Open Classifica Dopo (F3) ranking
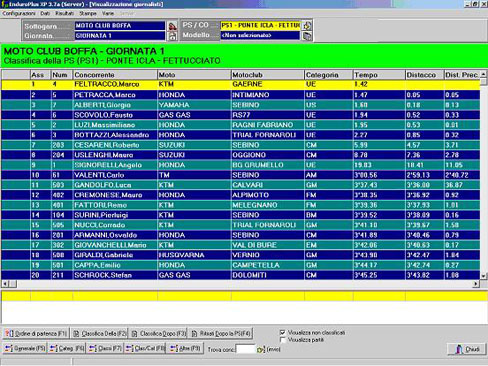 pyautogui.click(x=159, y=333)
